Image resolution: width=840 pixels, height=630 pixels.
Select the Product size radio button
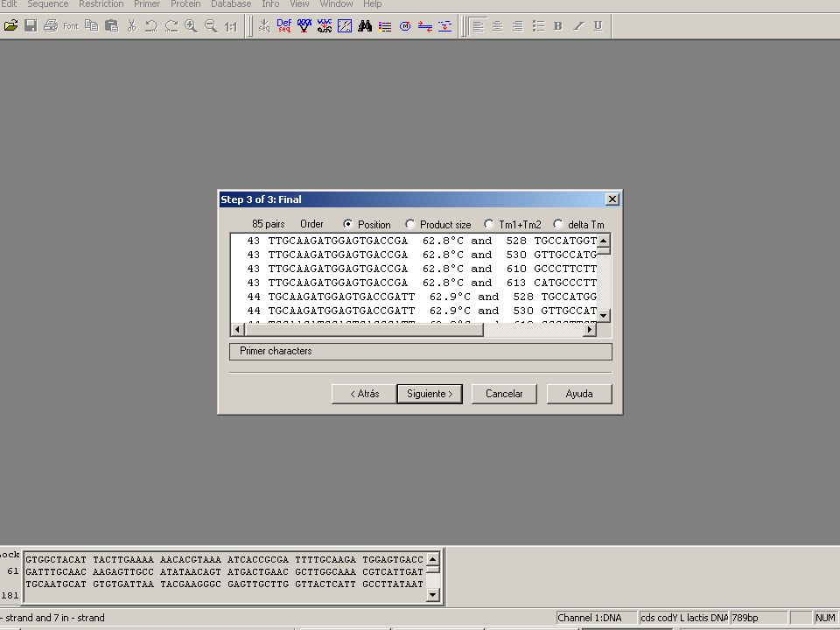(x=409, y=224)
